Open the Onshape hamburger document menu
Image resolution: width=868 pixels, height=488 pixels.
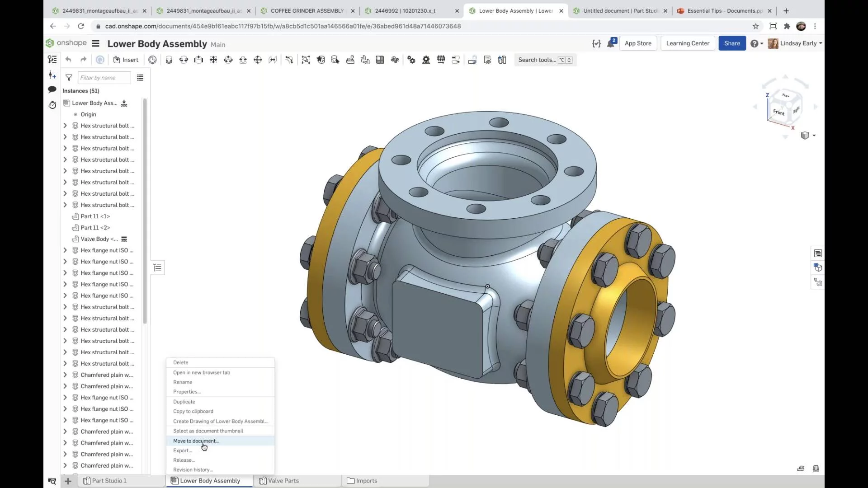[x=95, y=43]
